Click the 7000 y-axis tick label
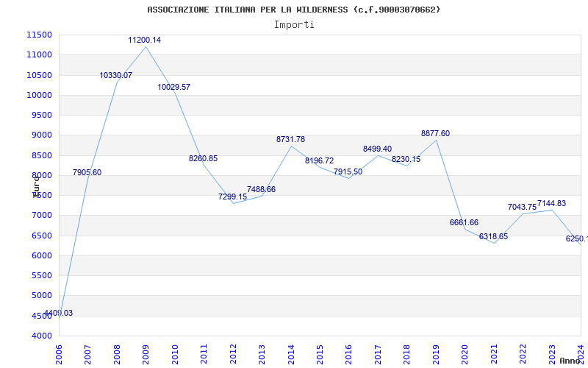Viewport: 588px width, 368px height. (41, 216)
